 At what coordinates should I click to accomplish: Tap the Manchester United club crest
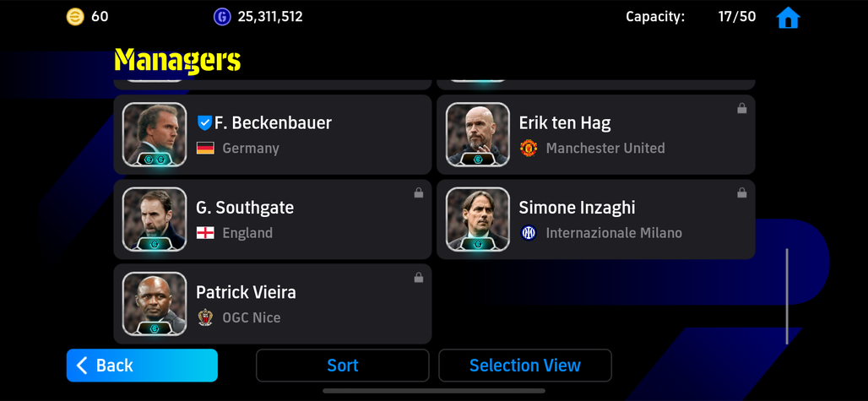click(x=529, y=149)
